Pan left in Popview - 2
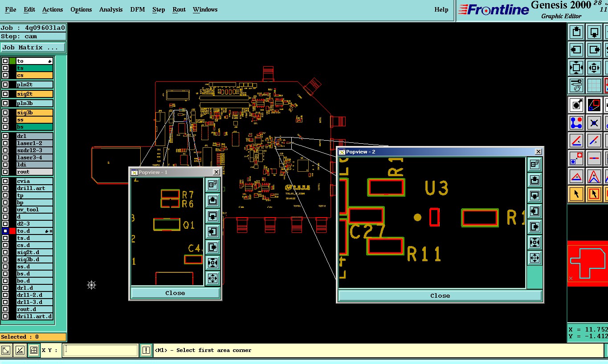608x364 pixels. [535, 211]
